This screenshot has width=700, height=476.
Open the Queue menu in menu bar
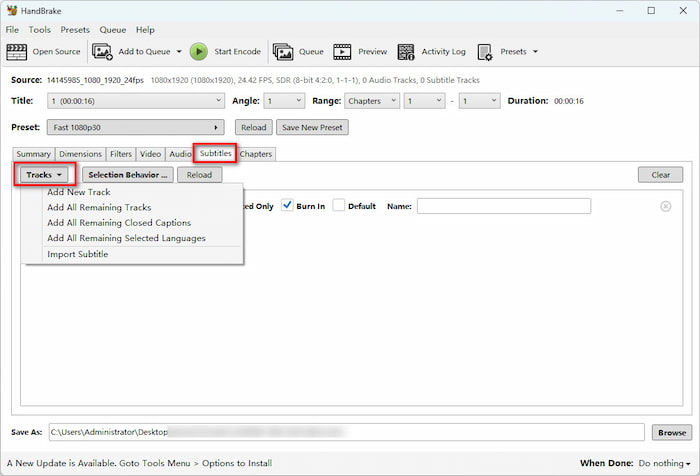[x=112, y=30]
